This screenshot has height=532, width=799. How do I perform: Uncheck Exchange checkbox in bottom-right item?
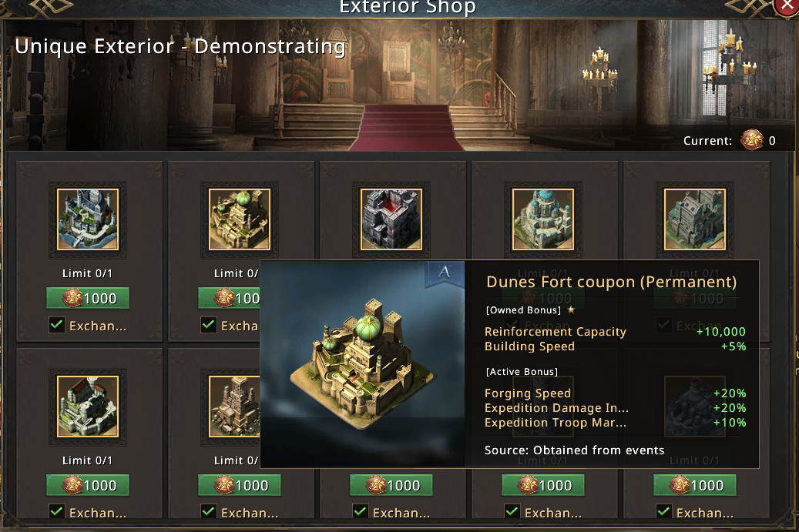point(664,512)
